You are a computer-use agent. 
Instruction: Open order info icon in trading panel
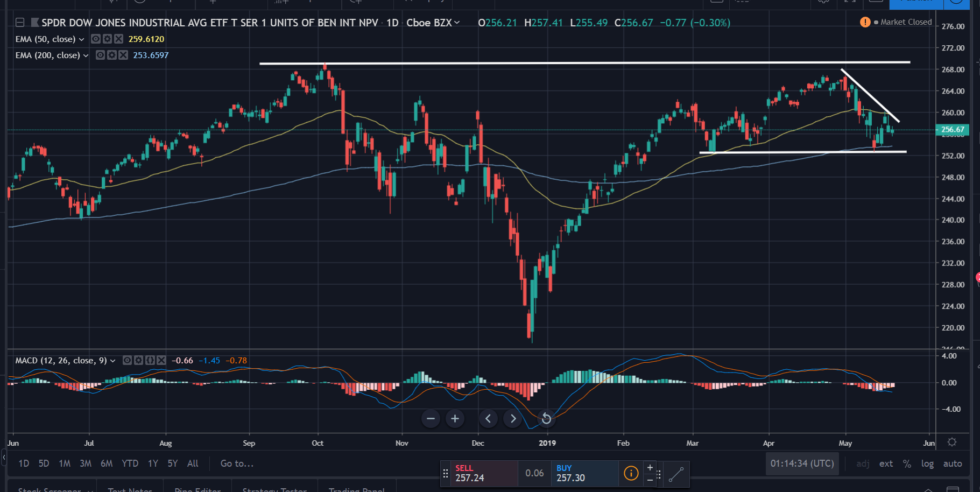(631, 473)
